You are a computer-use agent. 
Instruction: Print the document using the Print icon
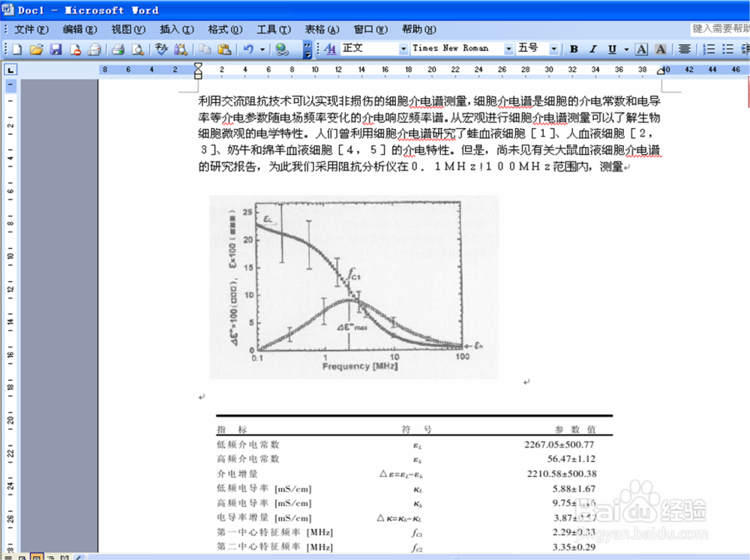click(x=118, y=49)
